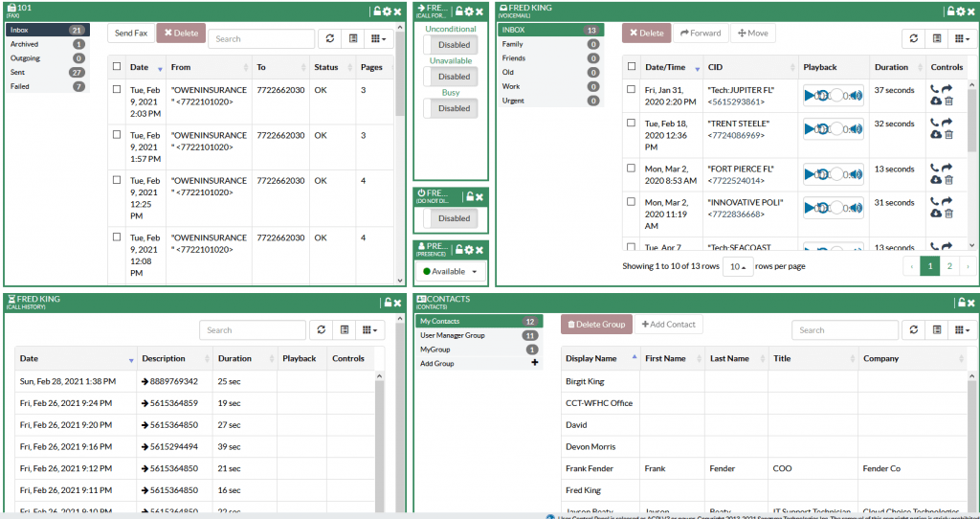Open settings gear of the Presence widget
Image resolution: width=980 pixels, height=519 pixels.
pyautogui.click(x=469, y=250)
